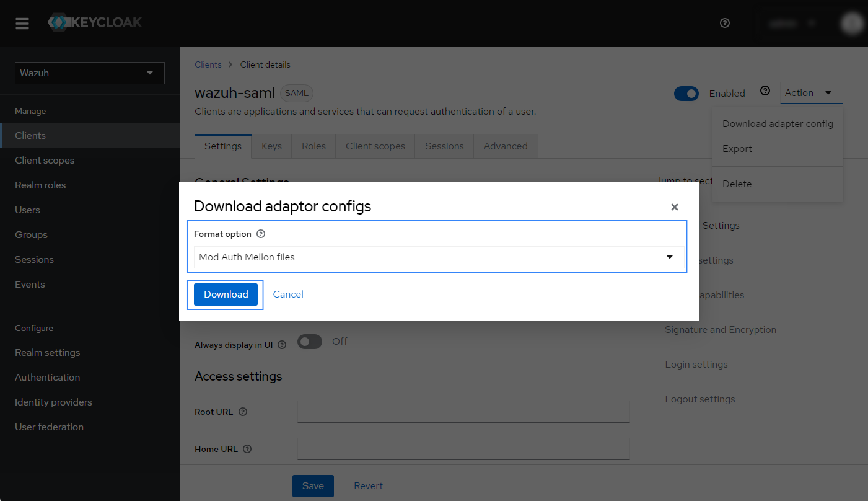Open the help icon in top bar
868x501 pixels.
[x=725, y=23]
